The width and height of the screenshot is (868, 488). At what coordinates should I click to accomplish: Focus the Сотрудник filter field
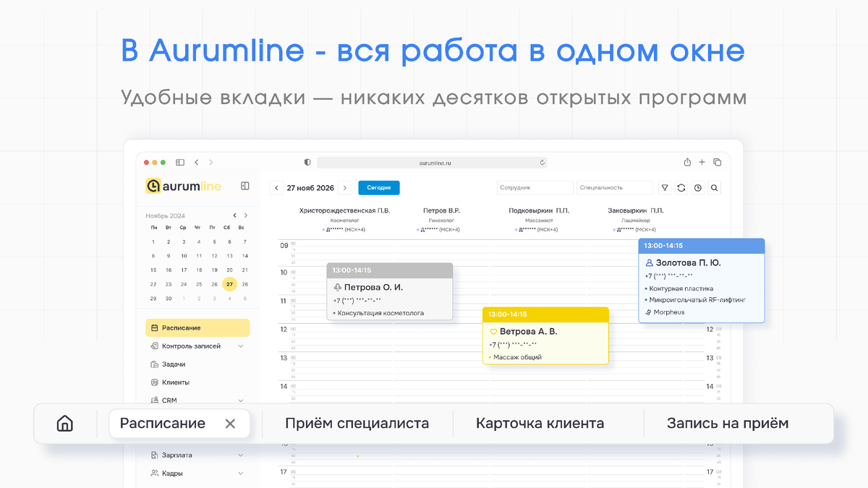click(x=535, y=188)
